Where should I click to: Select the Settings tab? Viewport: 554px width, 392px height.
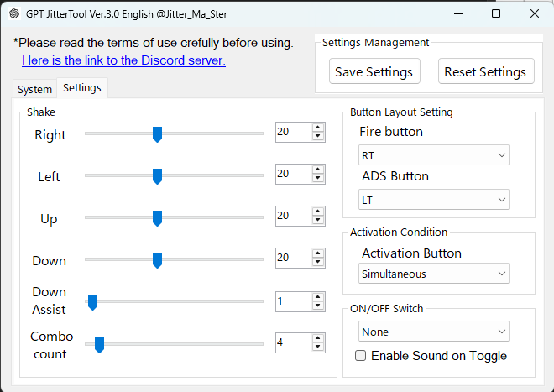tap(81, 88)
